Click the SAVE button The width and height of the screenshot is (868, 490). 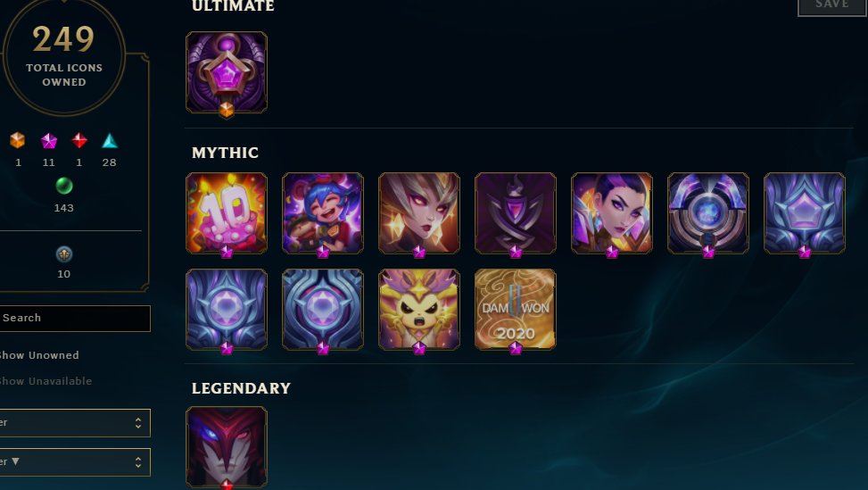tap(832, 5)
